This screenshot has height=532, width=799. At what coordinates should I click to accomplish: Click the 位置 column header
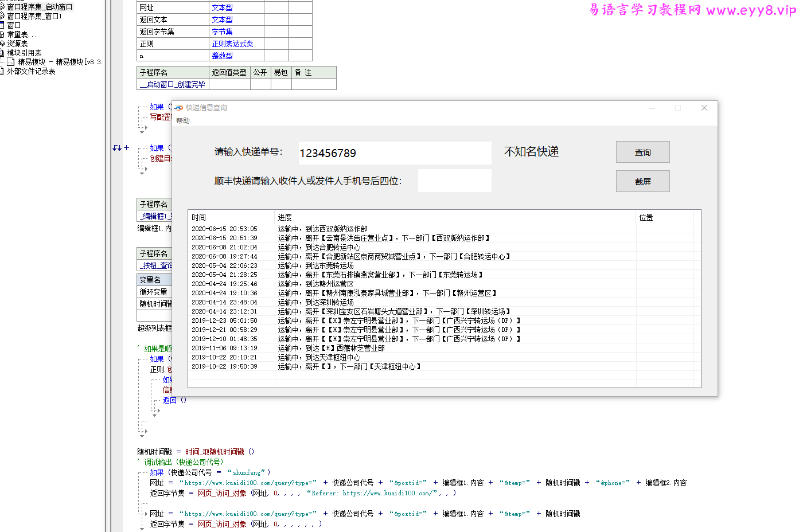[x=664, y=217]
